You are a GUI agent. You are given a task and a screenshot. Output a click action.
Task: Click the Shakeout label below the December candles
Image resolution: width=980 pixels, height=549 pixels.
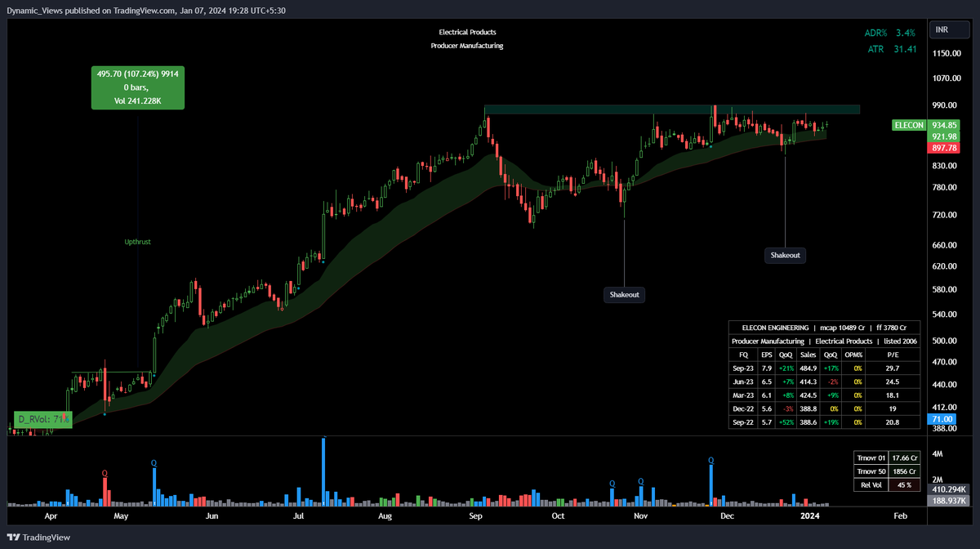tap(786, 255)
